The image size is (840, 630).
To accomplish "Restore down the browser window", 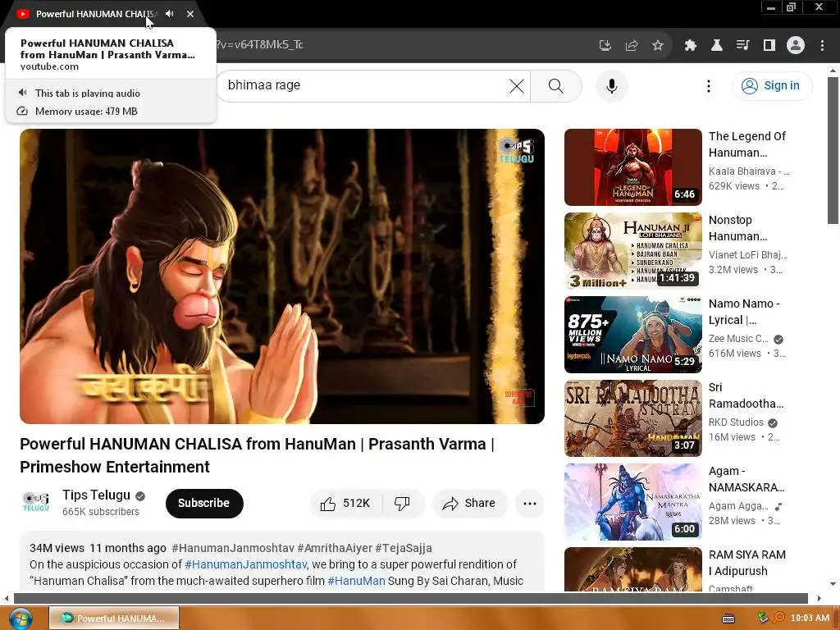I will 792,7.
